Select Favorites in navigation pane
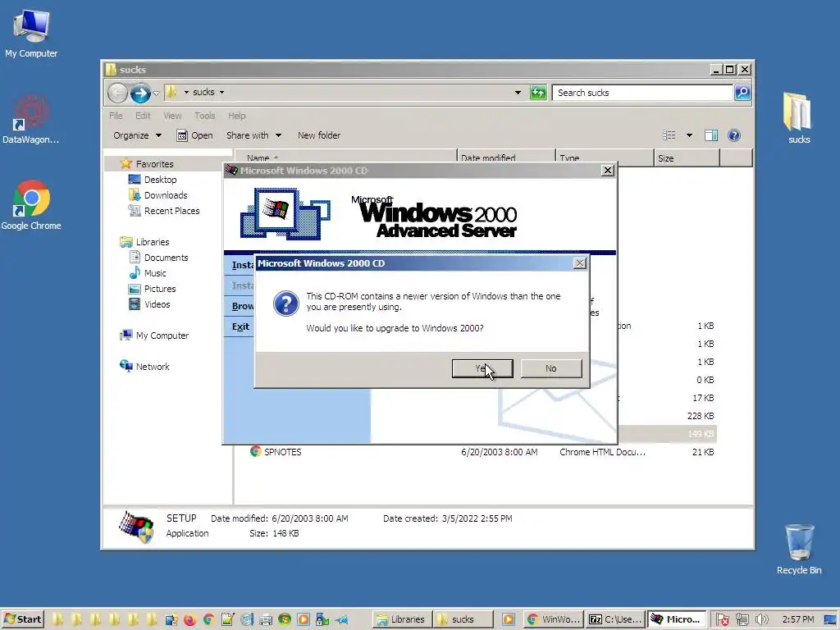Viewport: 840px width, 630px height. pos(154,164)
